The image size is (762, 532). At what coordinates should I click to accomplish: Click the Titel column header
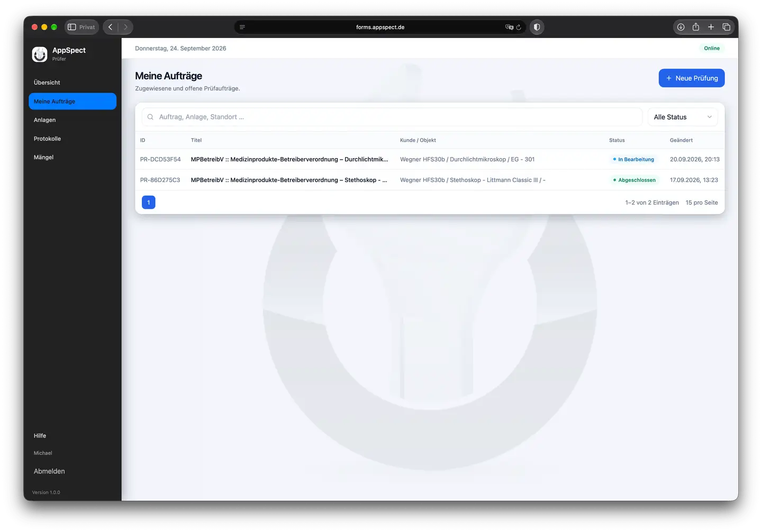pos(196,140)
